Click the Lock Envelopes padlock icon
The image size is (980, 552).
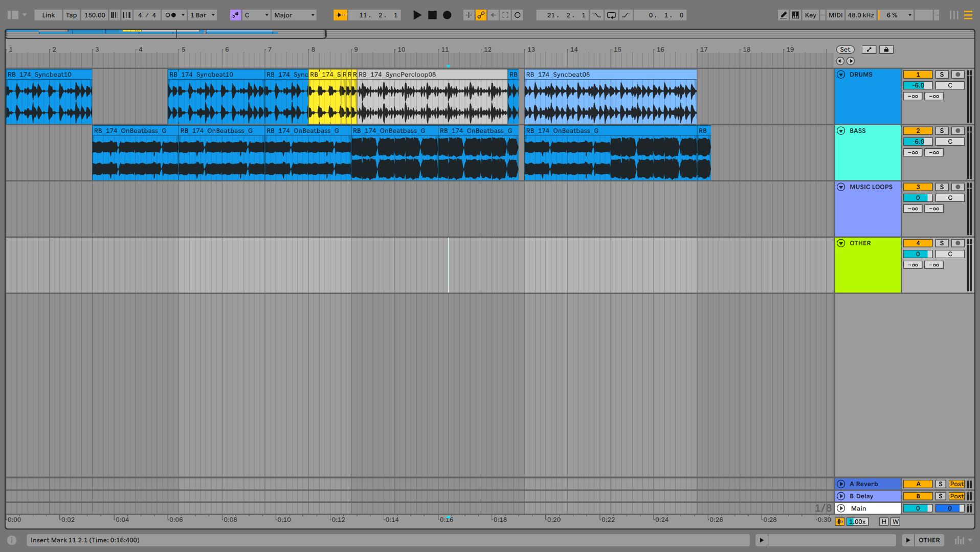coord(886,50)
